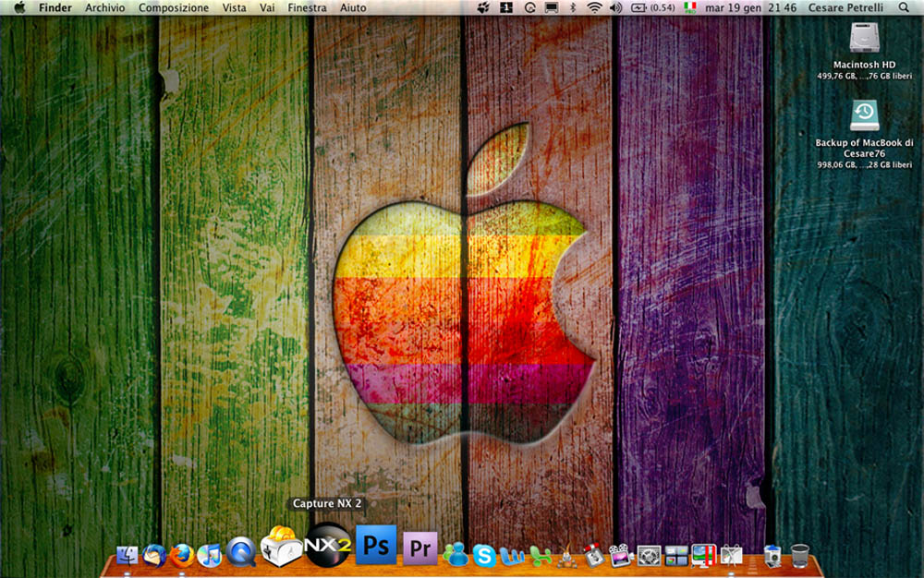Open the Finestra menu
Screen dimensions: 924x578
(307, 7)
